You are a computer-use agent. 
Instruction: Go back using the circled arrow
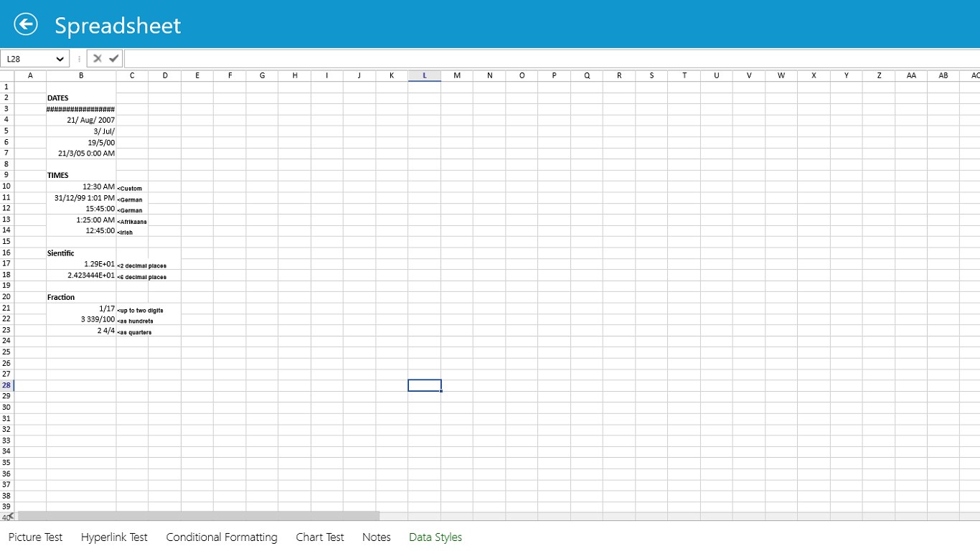[x=26, y=24]
